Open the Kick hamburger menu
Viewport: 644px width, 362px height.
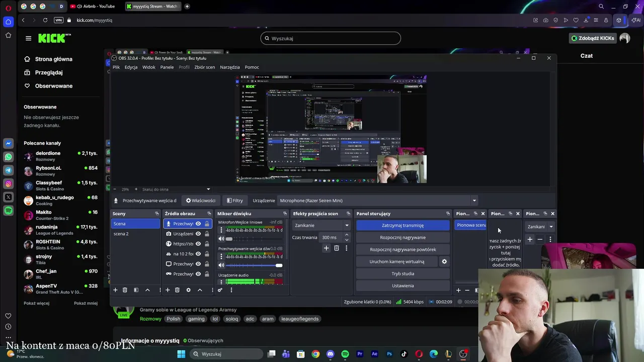(28, 38)
